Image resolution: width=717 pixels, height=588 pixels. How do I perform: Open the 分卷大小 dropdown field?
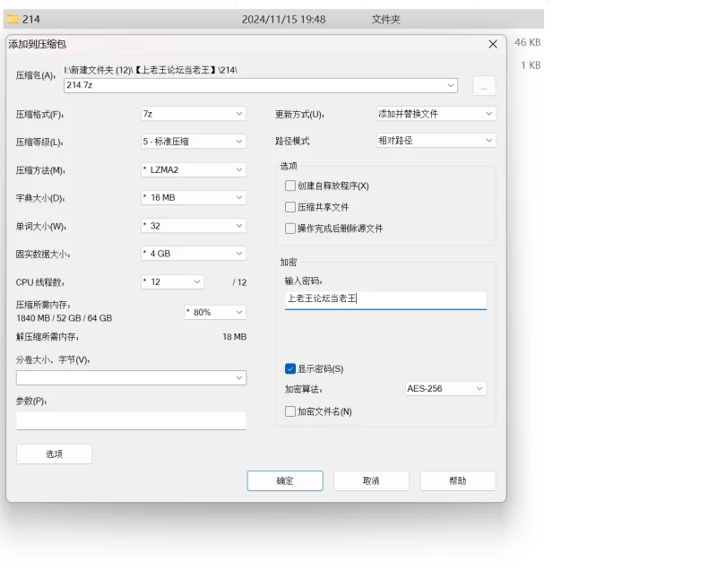tap(131, 377)
